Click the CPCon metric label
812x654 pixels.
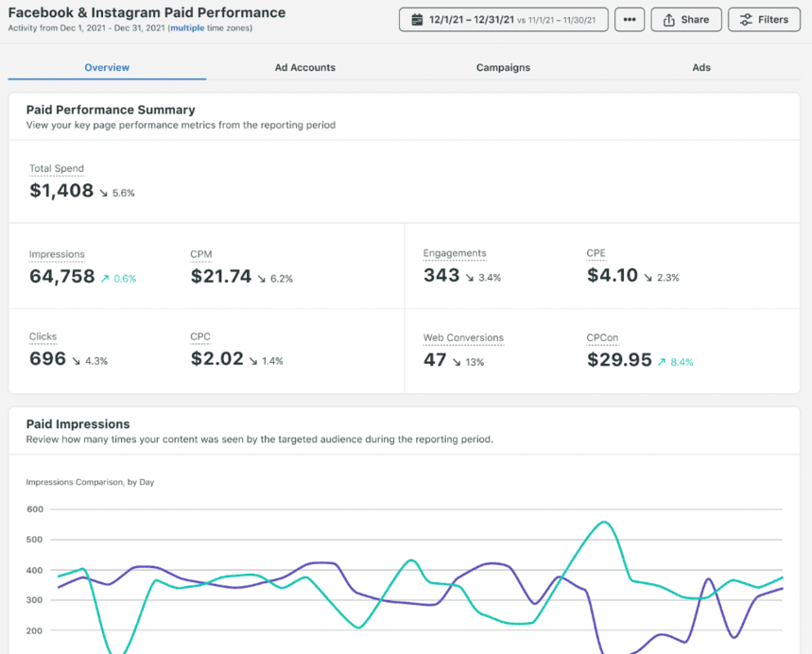tap(598, 336)
